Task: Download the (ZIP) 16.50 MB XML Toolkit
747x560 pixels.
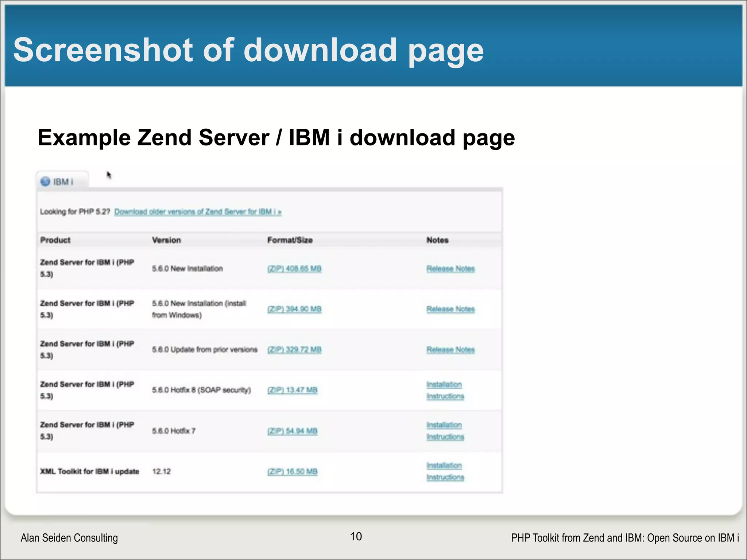Action: 292,471
